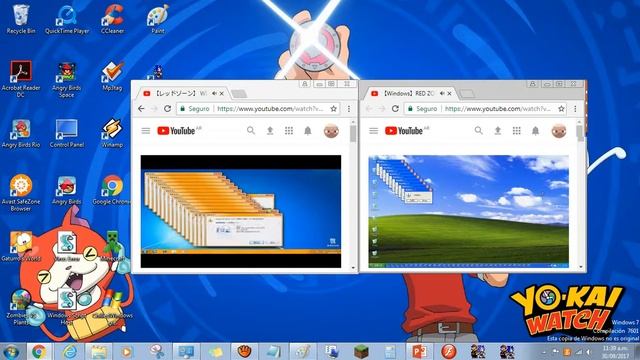Open Control Panel desktop icon
The image size is (640, 360).
tap(67, 133)
